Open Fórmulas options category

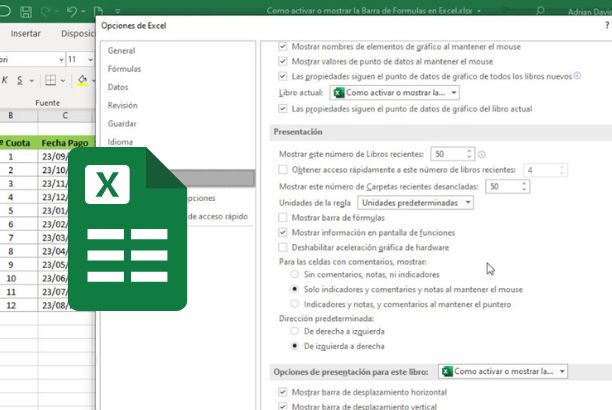tap(125, 69)
